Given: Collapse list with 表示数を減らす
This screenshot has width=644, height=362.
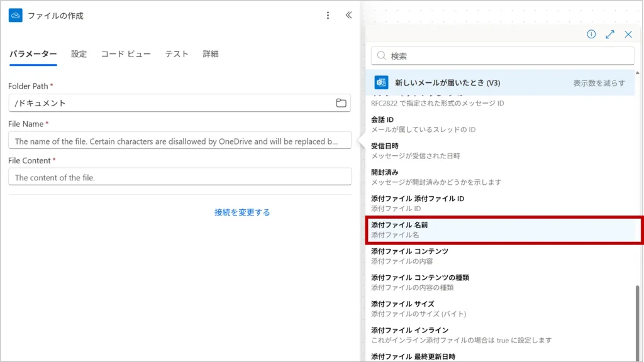Looking at the screenshot, I should coord(599,83).
